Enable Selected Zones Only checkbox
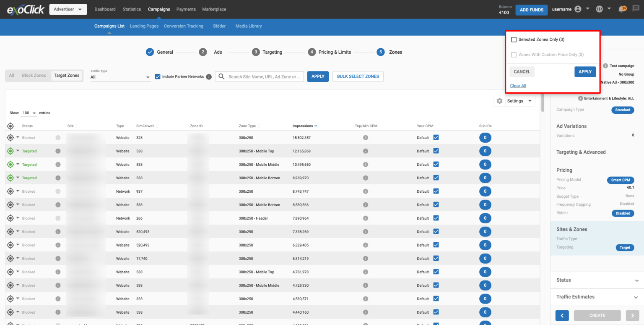644x325 pixels. coord(514,39)
